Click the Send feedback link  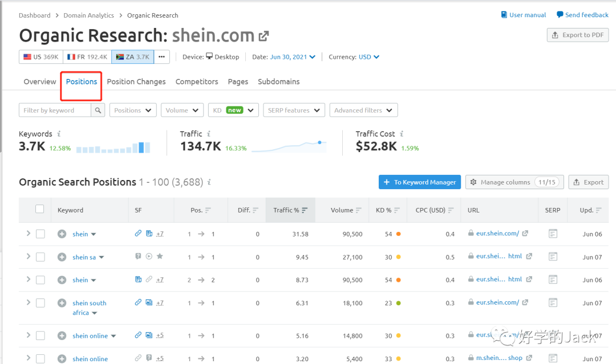click(582, 15)
